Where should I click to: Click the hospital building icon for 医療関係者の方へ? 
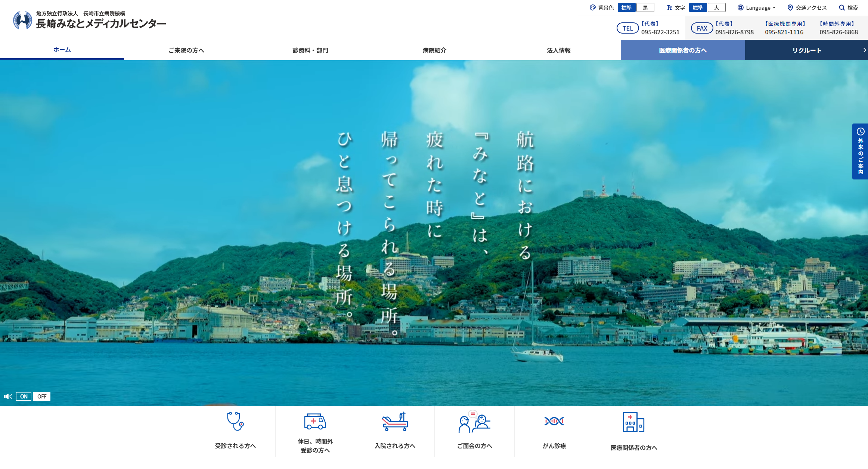(633, 422)
